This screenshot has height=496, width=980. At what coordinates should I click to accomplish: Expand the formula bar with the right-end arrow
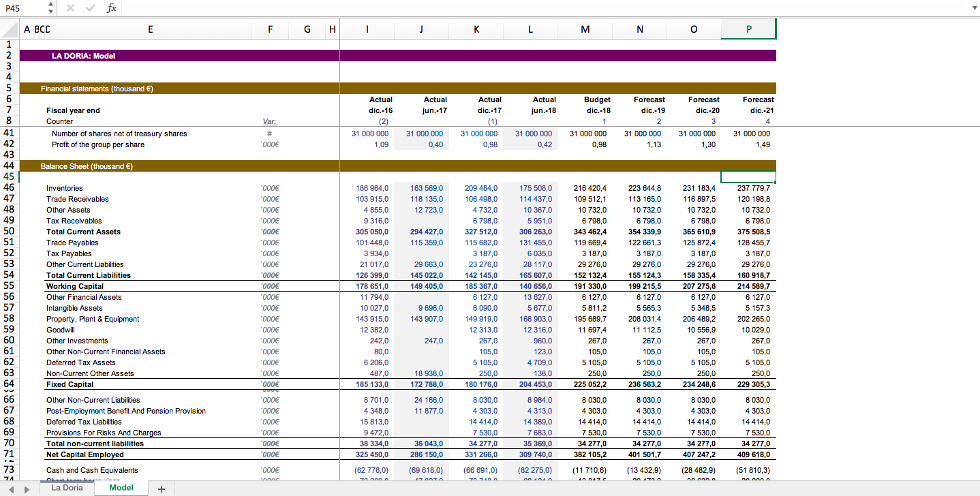[x=973, y=8]
